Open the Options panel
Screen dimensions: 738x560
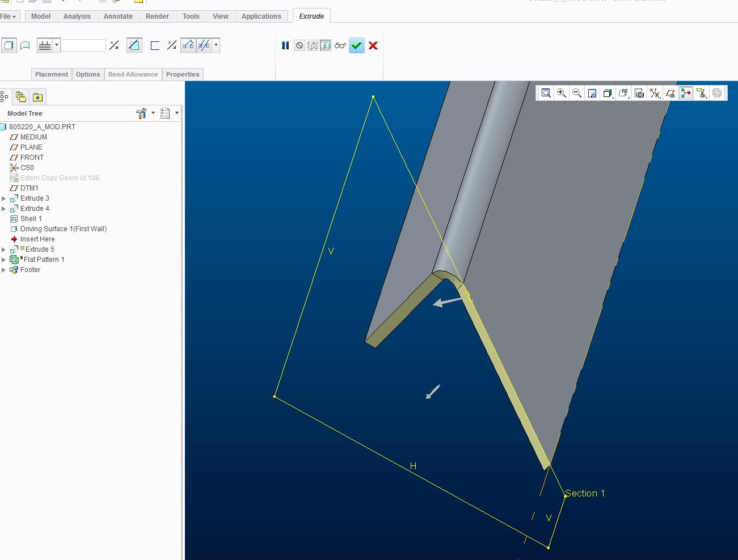(x=88, y=74)
